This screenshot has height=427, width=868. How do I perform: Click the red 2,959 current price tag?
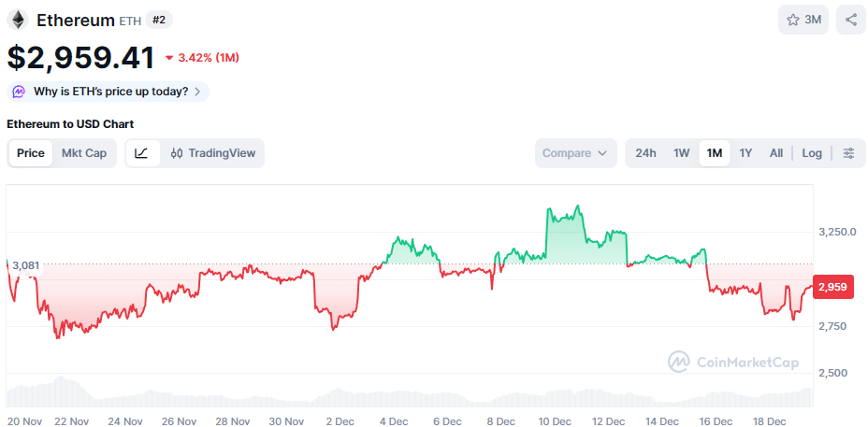[833, 287]
